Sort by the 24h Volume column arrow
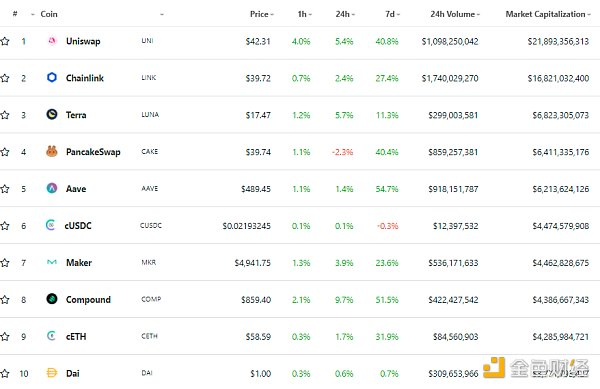Screen dimensions: 600x389 tap(478, 15)
